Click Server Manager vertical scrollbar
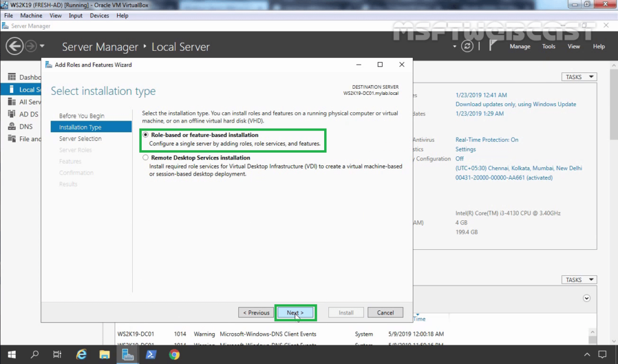This screenshot has width=618, height=364. tap(614, 104)
